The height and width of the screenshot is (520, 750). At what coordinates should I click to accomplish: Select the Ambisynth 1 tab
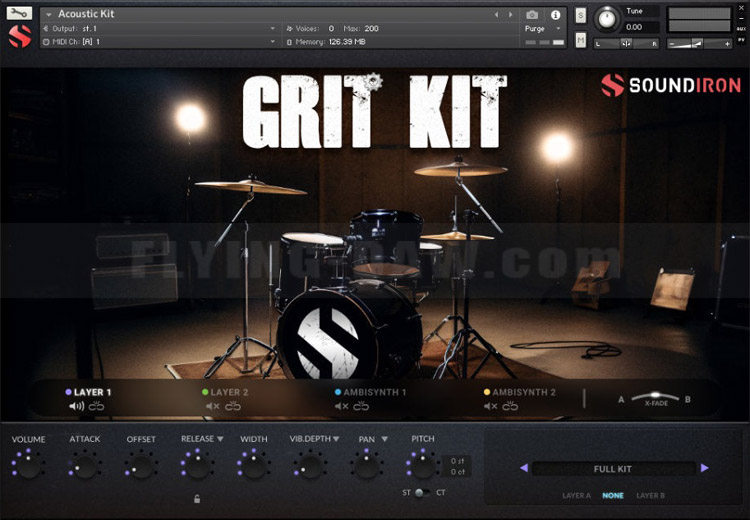(x=371, y=392)
